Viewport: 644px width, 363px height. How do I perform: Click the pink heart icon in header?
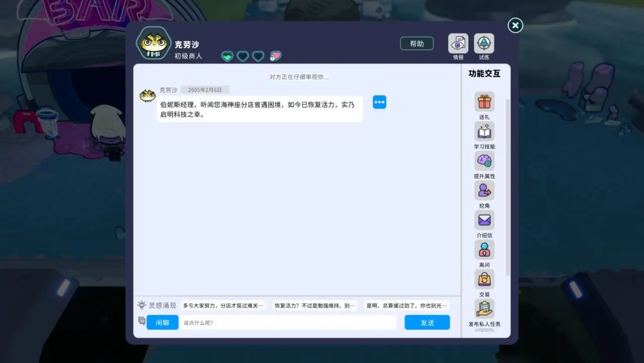click(x=275, y=56)
